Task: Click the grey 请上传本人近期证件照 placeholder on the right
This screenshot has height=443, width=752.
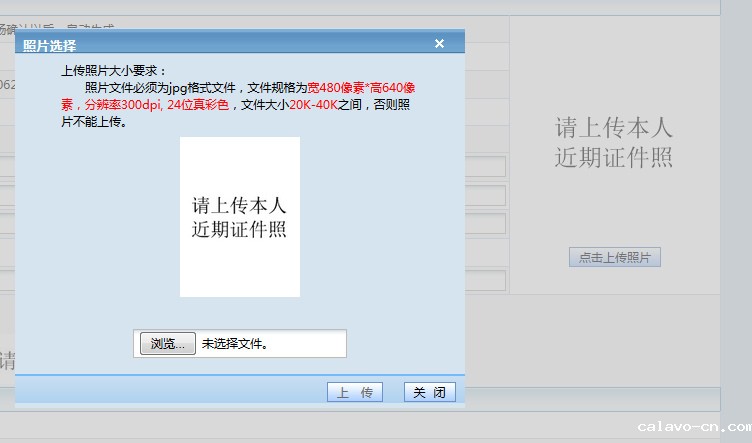Action: (613, 142)
